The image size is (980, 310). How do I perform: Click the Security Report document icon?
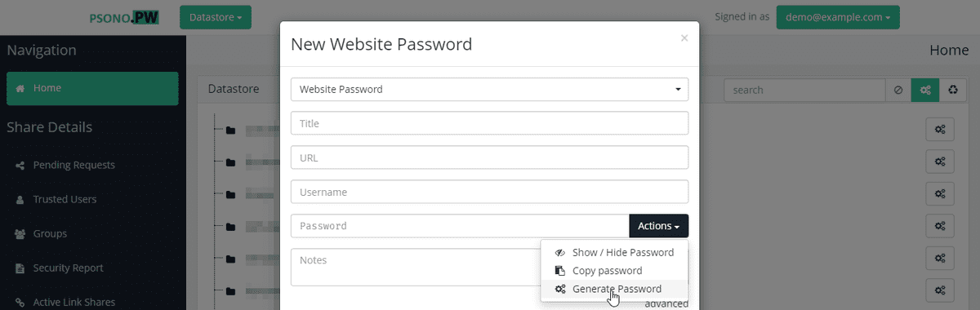20,268
